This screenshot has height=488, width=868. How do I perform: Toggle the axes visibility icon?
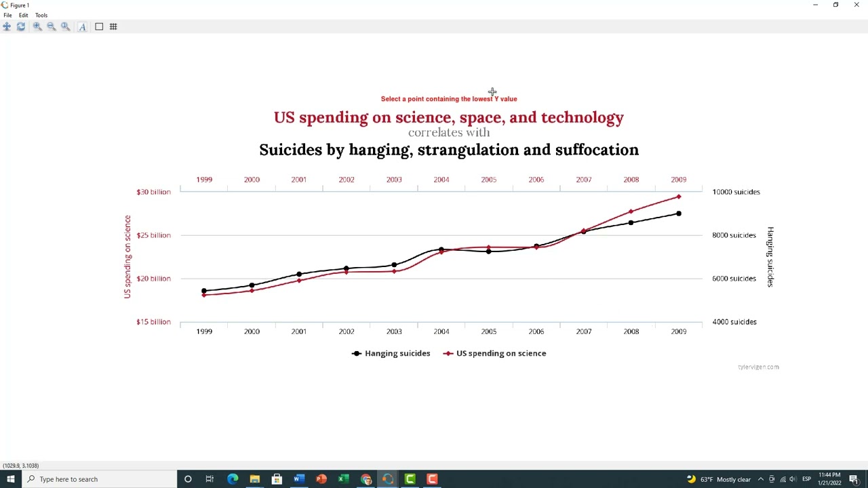pos(99,26)
